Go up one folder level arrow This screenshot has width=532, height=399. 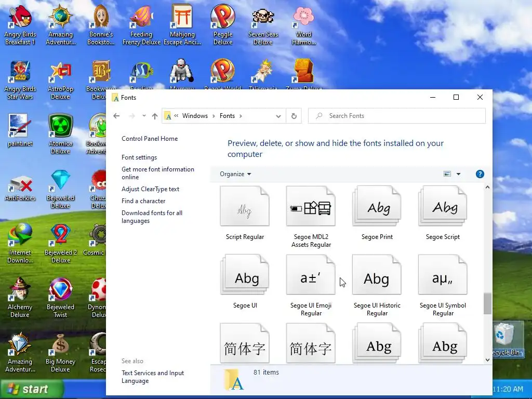coord(155,116)
